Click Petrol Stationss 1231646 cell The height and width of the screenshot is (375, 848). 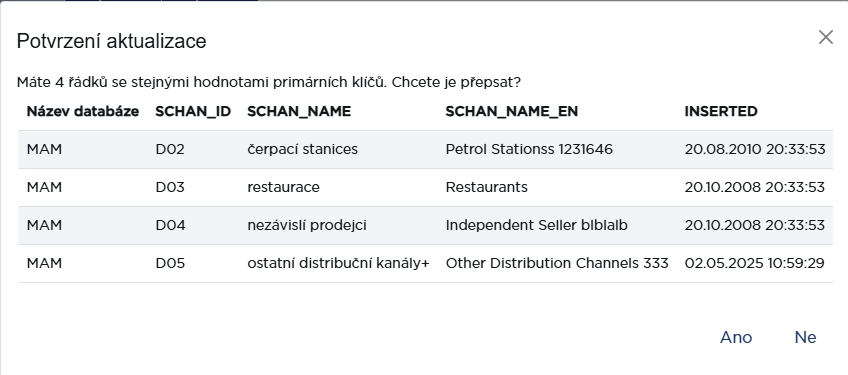(x=529, y=149)
